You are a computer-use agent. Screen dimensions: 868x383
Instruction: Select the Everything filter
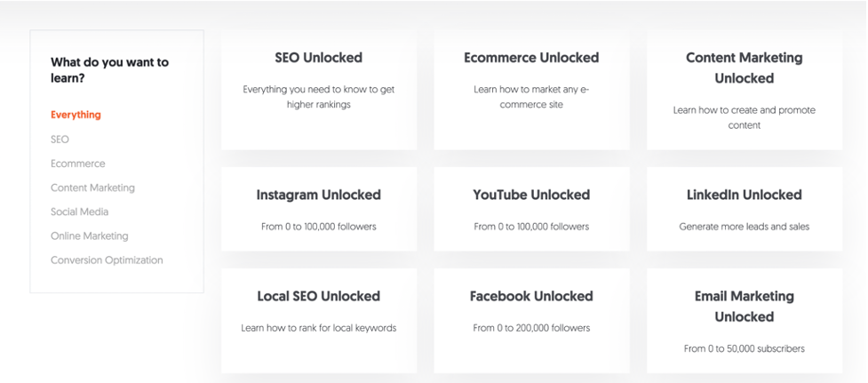click(x=76, y=115)
